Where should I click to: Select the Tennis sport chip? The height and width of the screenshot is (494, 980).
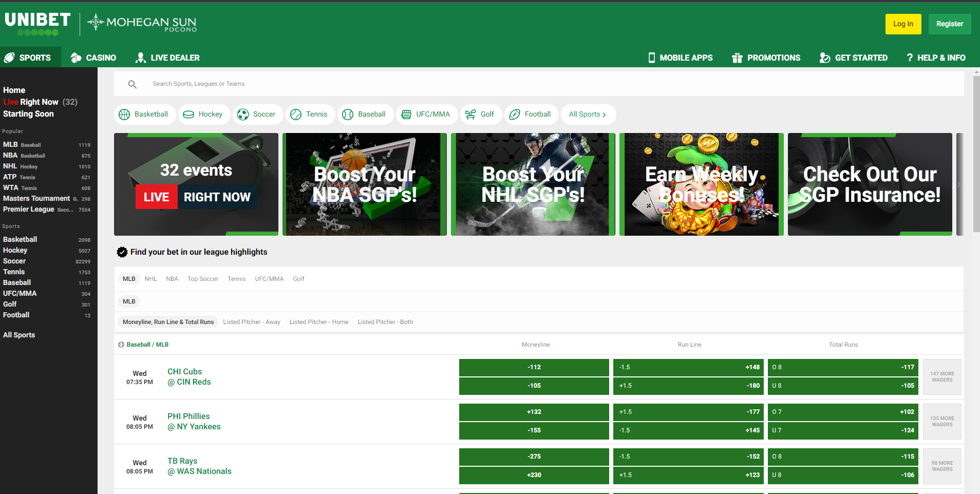pos(310,115)
